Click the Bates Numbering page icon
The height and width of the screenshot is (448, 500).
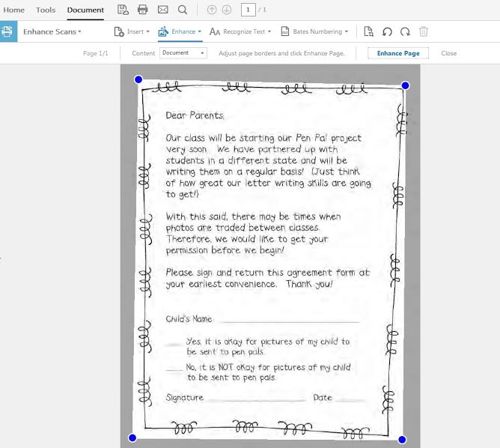pyautogui.click(x=284, y=31)
